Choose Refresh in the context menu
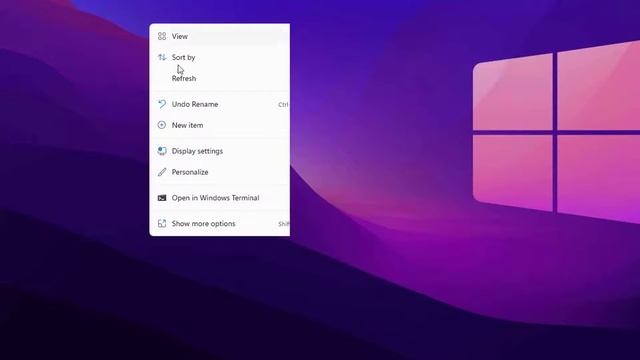The image size is (640, 360). (x=220, y=78)
